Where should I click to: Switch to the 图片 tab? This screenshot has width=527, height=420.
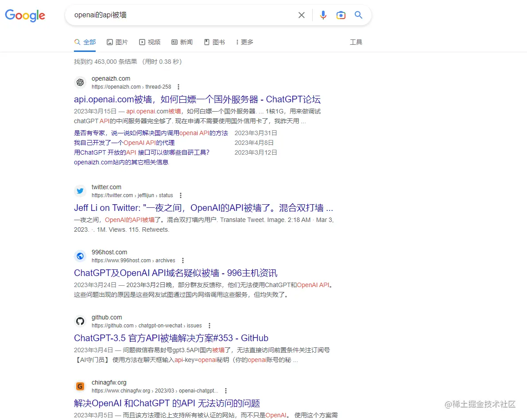click(x=117, y=42)
